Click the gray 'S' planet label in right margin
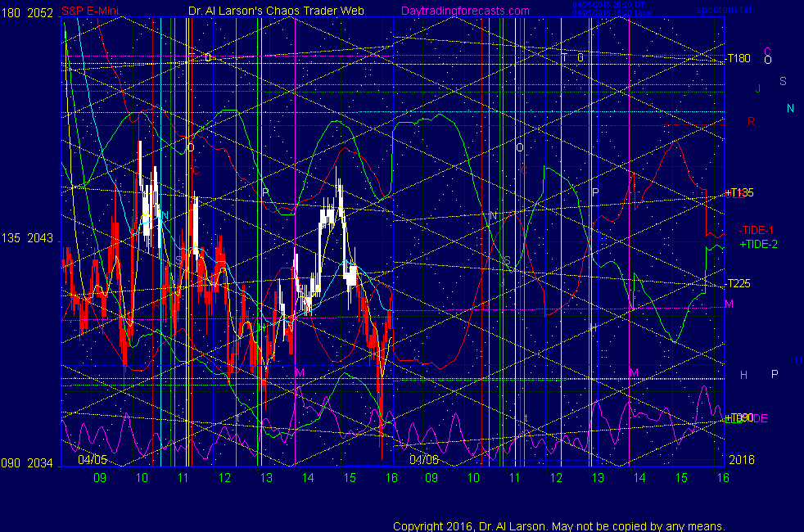 tap(783, 81)
